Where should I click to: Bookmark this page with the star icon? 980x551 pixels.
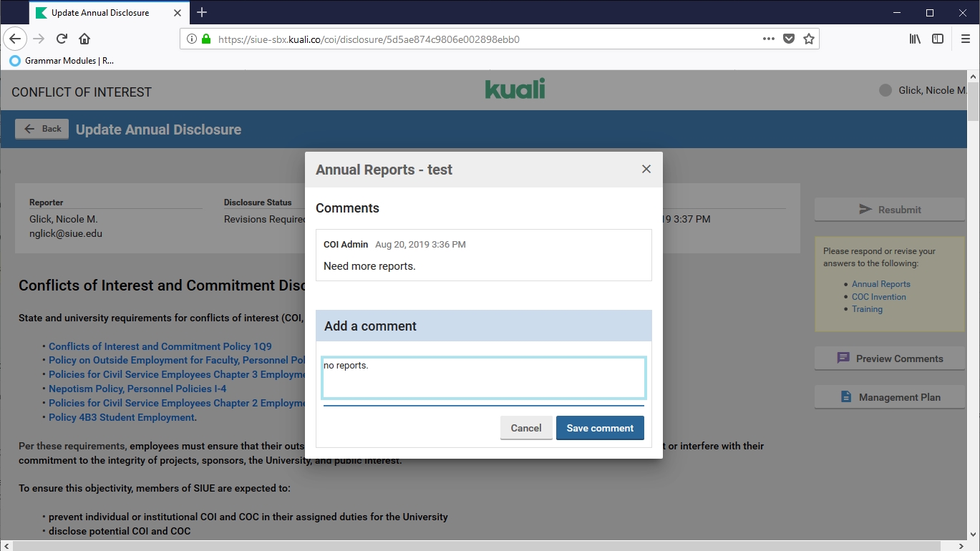[x=809, y=39]
